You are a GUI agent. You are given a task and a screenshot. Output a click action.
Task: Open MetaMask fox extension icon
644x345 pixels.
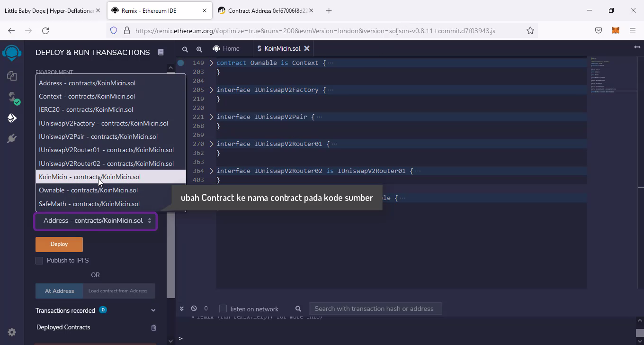616,30
